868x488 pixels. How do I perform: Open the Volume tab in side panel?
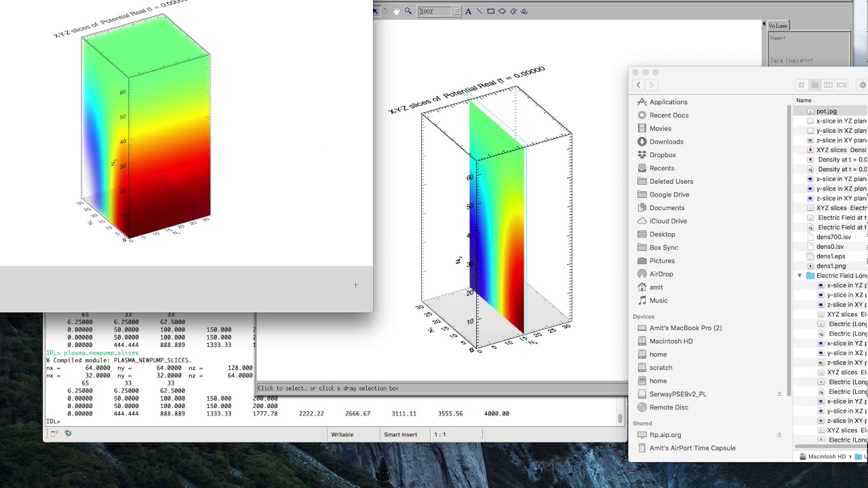(778, 26)
